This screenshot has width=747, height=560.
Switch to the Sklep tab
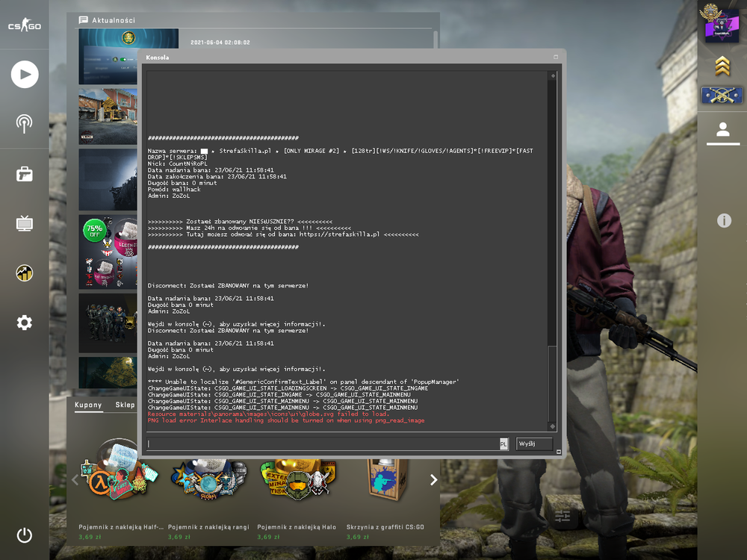tap(125, 405)
